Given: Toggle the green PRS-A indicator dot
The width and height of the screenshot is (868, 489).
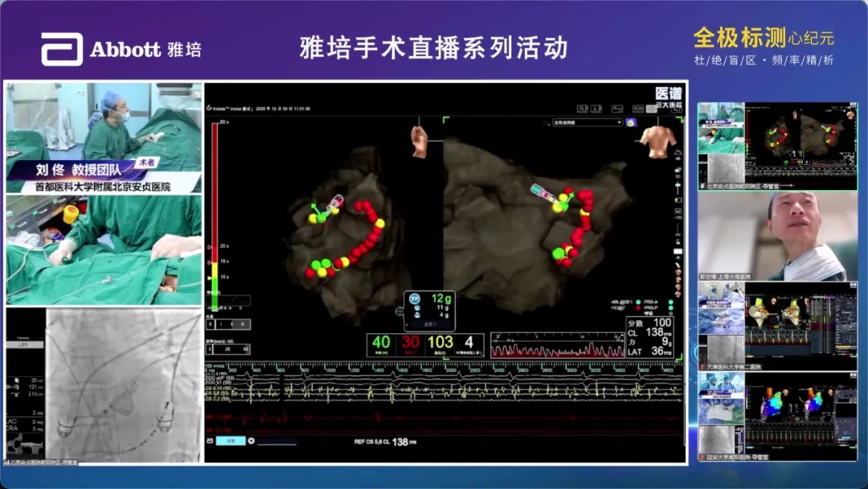Looking at the screenshot, I should (670, 302).
